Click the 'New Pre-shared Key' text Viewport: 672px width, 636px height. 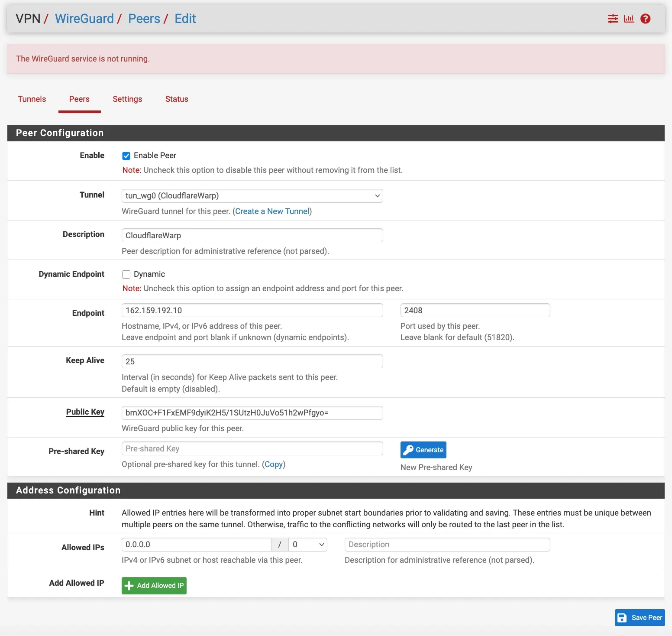click(x=436, y=467)
